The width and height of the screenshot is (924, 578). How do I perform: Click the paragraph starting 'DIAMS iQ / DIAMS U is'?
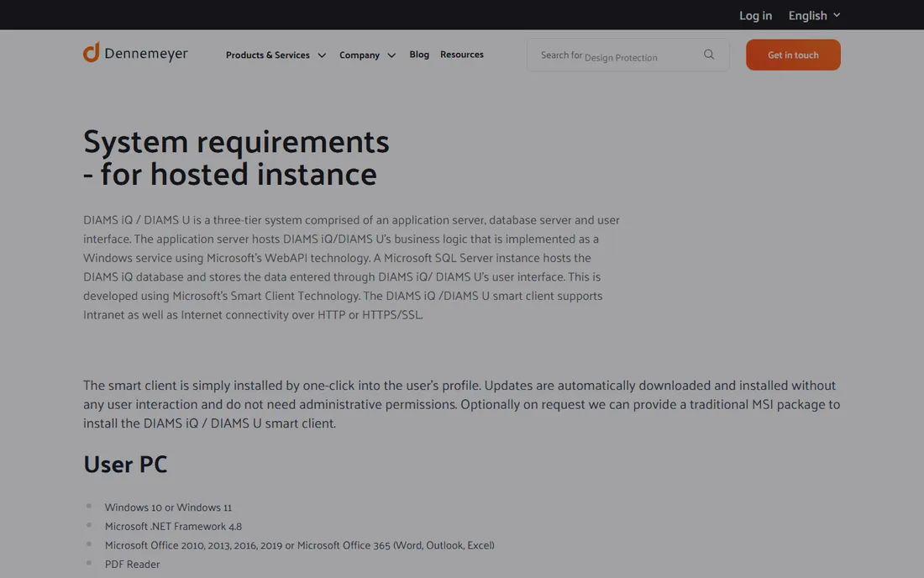[x=351, y=267]
